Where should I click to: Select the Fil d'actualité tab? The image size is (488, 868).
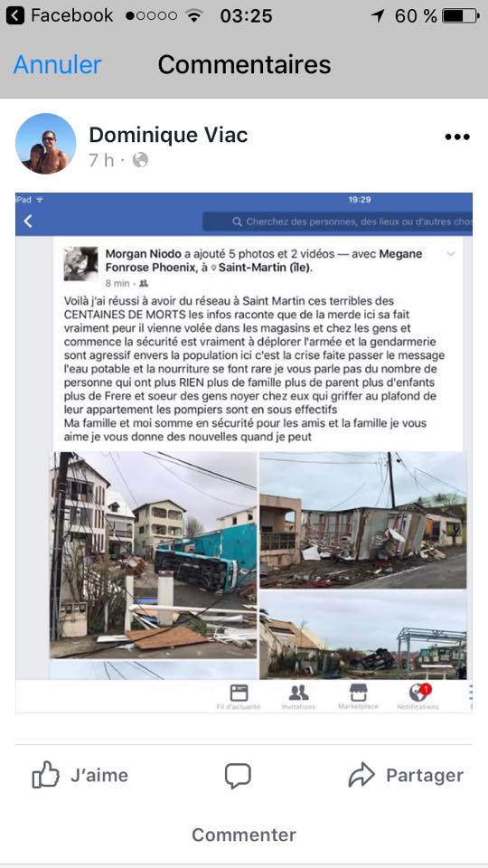point(239,696)
